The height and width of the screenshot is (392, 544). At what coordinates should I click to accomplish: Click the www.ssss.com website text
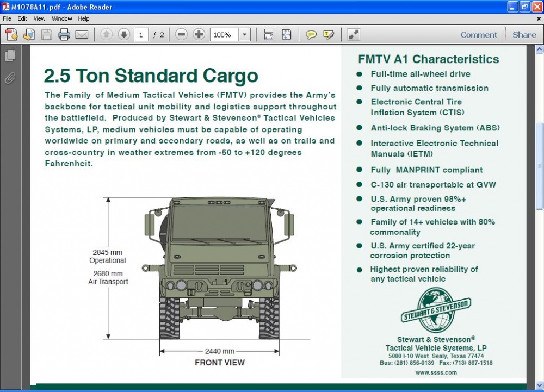pyautogui.click(x=436, y=372)
